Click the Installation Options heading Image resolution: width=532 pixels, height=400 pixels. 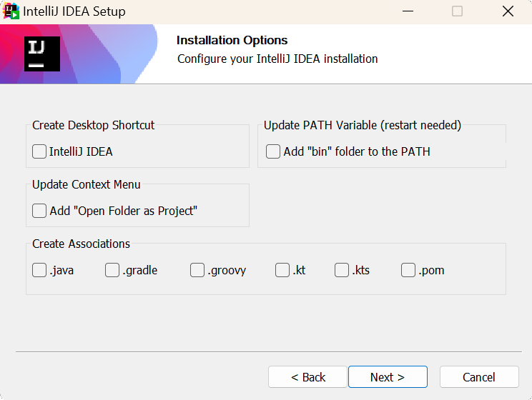tap(232, 40)
